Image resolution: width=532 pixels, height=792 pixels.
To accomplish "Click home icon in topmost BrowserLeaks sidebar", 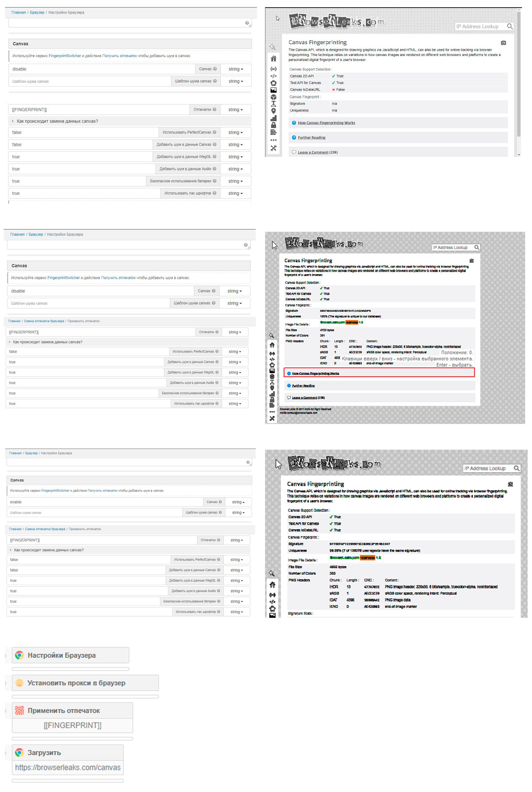I will click(x=273, y=59).
